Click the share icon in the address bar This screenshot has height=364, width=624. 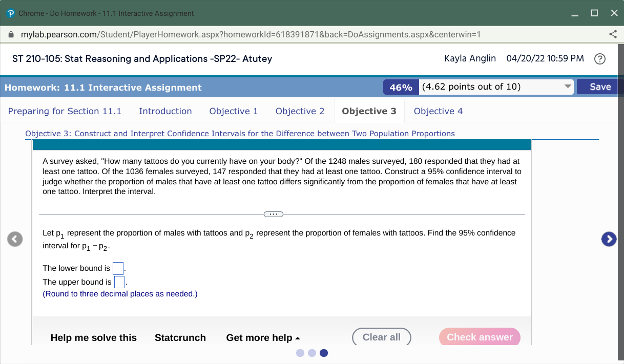[613, 34]
